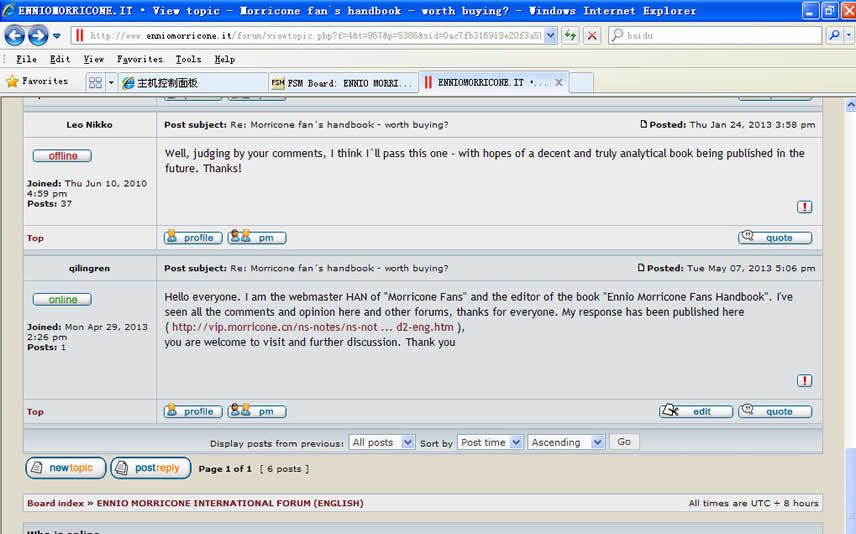
Task: Click the post icon beside qilingren's Posted date
Action: pyautogui.click(x=641, y=268)
